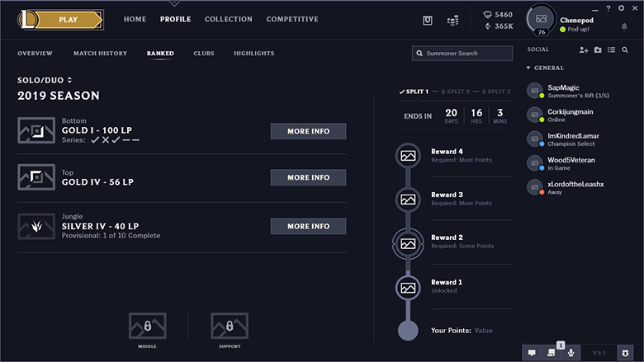Click More Info for Gold I Bottom
644x362 pixels.
(x=308, y=131)
